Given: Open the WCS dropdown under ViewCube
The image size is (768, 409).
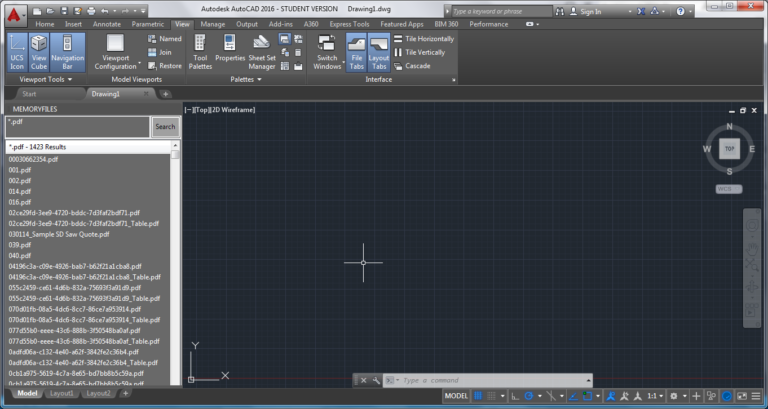Looking at the screenshot, I should (729, 189).
